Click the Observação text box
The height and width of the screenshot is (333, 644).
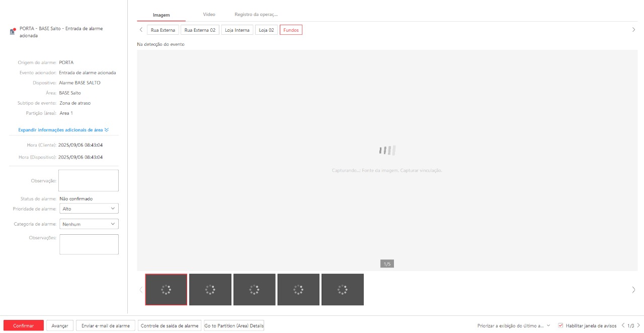point(89,180)
